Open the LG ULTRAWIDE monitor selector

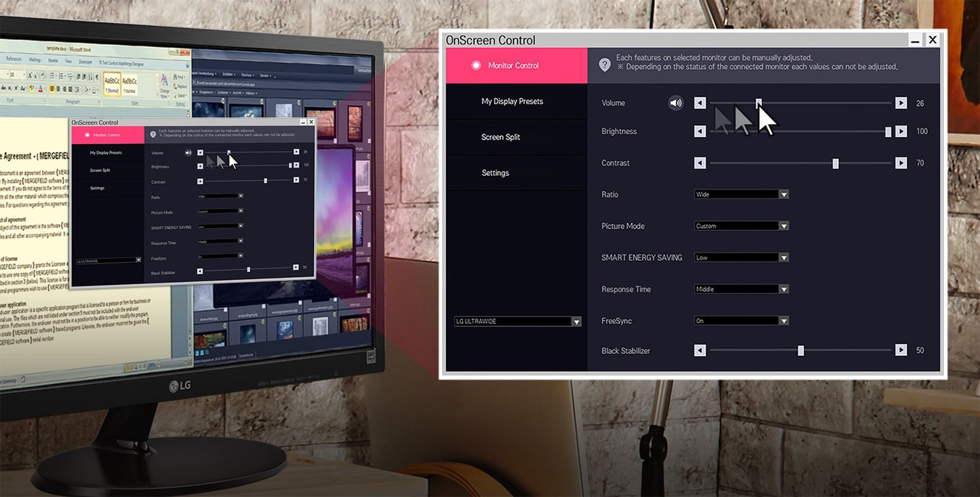[x=517, y=321]
